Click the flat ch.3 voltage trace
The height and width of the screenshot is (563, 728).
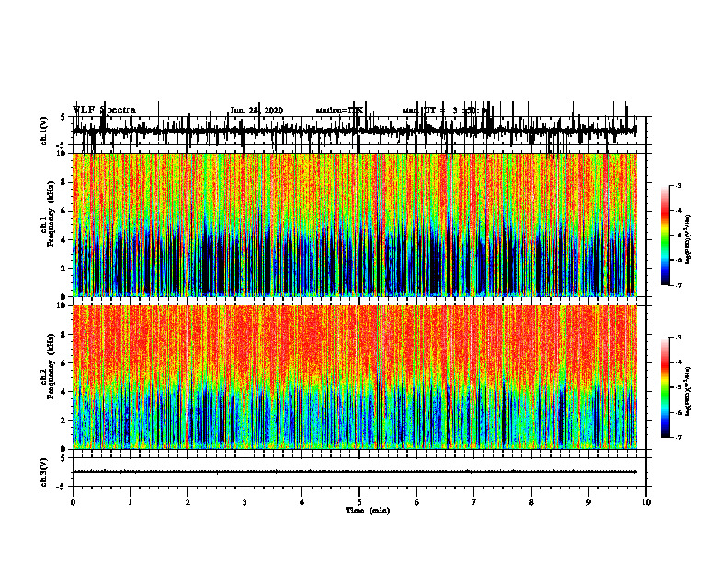pos(354,472)
